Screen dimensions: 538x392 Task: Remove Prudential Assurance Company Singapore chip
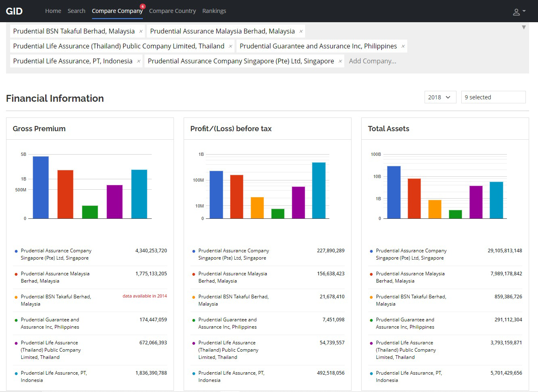click(x=340, y=61)
